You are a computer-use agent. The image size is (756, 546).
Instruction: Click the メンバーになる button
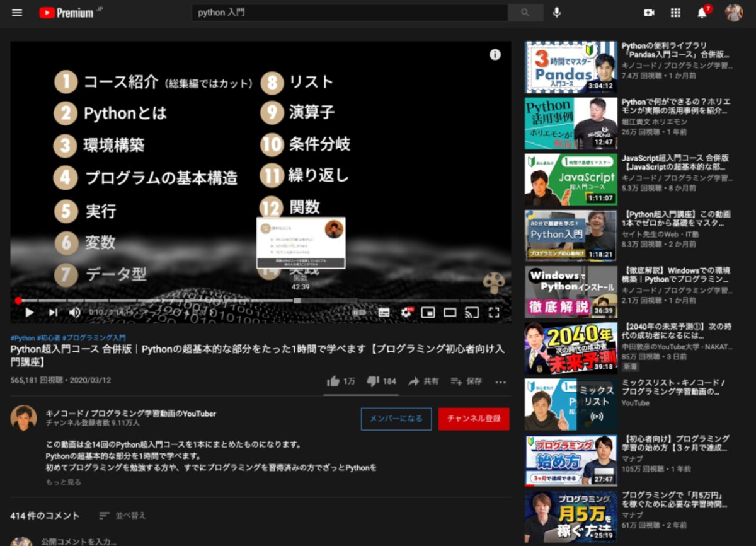(x=396, y=419)
